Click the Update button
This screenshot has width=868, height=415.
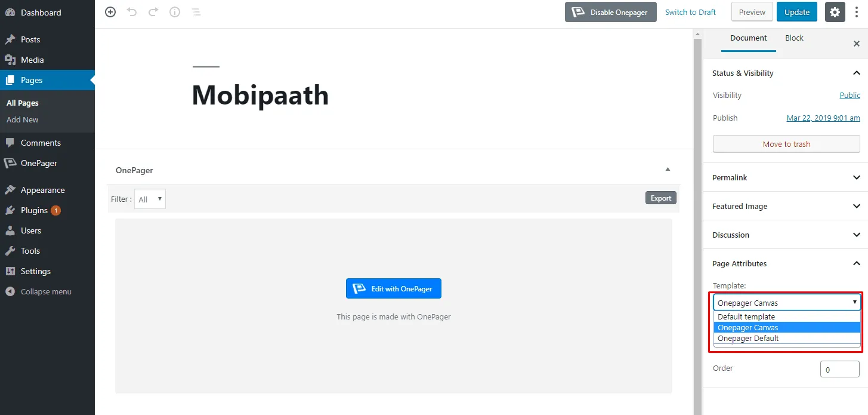pos(796,12)
